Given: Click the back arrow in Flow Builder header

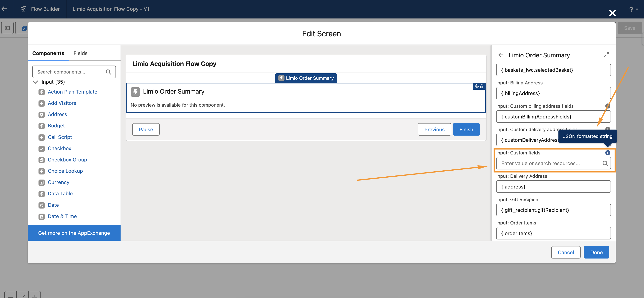Looking at the screenshot, I should (4, 9).
